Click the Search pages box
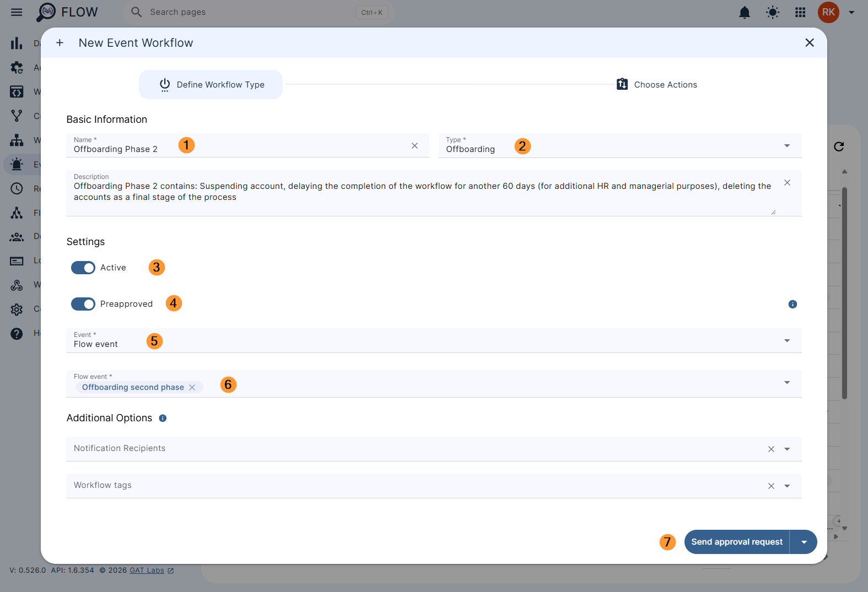This screenshot has width=868, height=592. pyautogui.click(x=258, y=12)
